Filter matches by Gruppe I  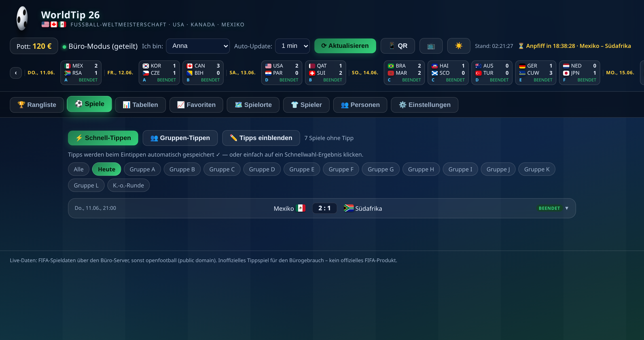460,169
